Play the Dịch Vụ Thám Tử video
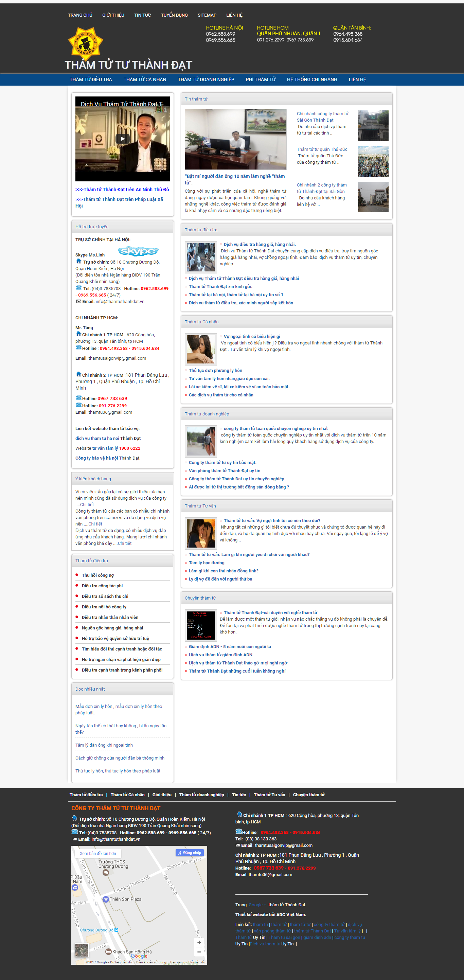The width and height of the screenshot is (464, 980). coord(123,139)
